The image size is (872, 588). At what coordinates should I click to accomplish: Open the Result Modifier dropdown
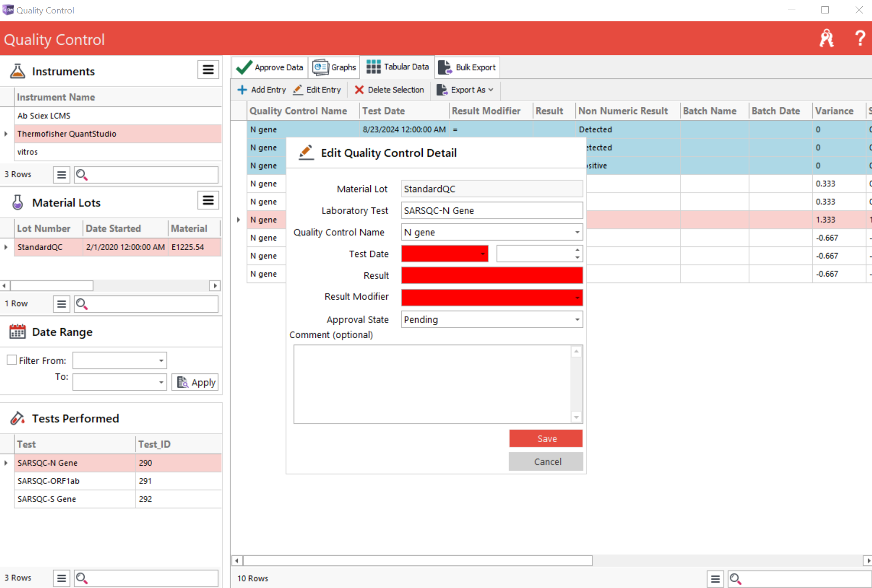coord(577,298)
